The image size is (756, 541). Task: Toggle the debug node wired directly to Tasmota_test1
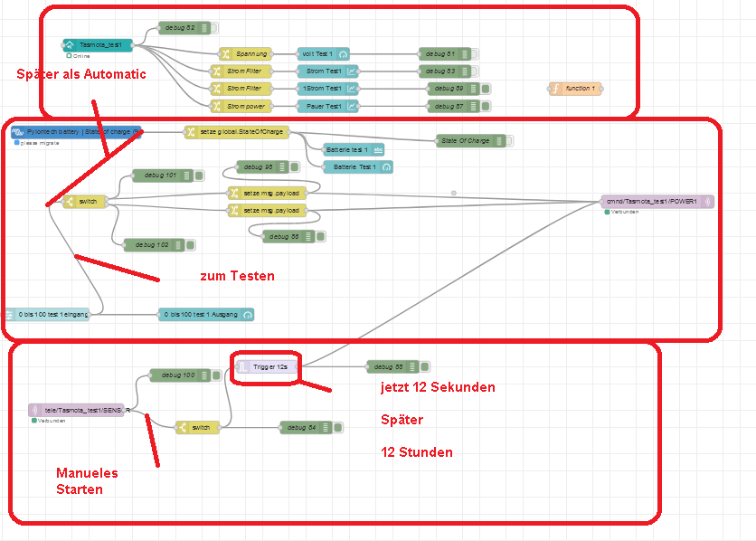(x=214, y=28)
